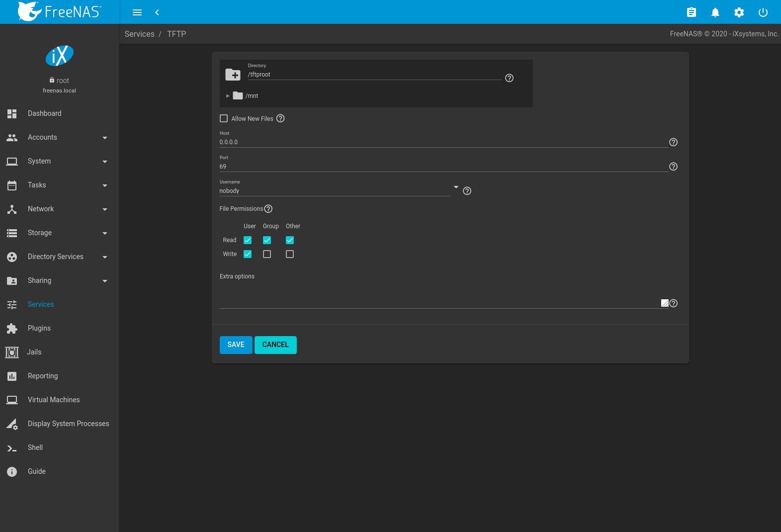Open settings gear icon in top bar
This screenshot has width=781, height=532.
pyautogui.click(x=739, y=12)
